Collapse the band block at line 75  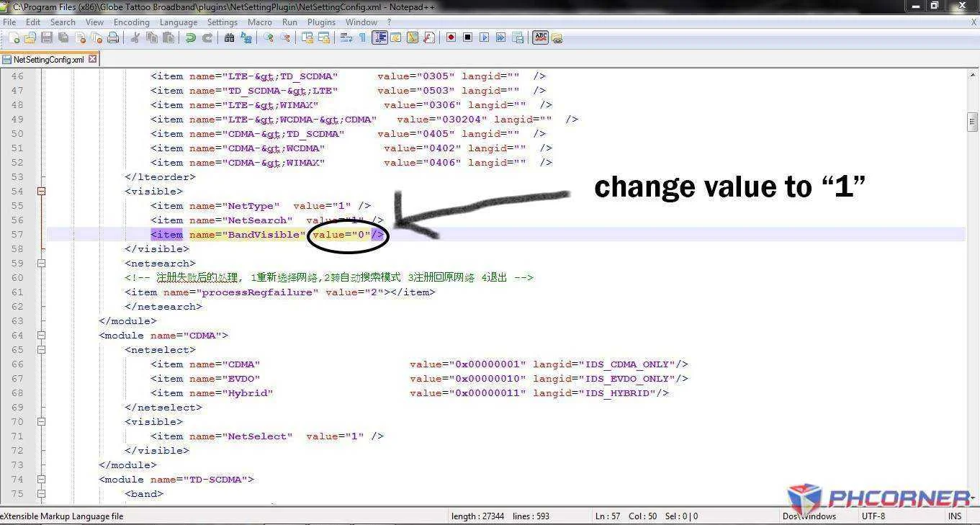point(41,494)
